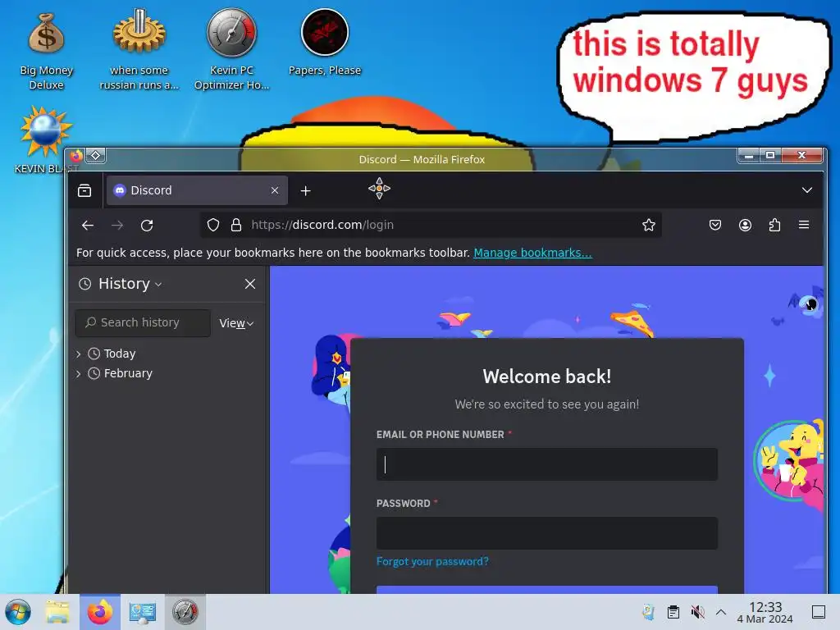
Task: Close the Discord tab
Action: point(275,190)
